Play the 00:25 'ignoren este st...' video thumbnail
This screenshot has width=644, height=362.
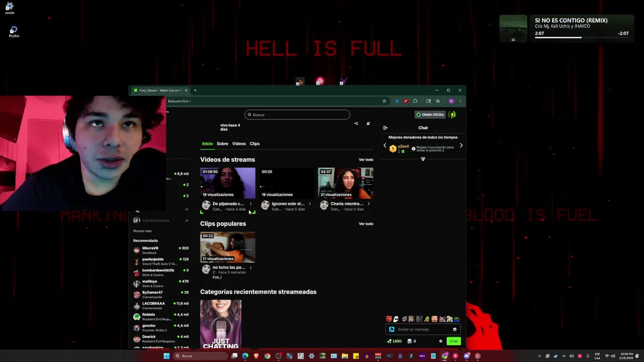click(287, 183)
